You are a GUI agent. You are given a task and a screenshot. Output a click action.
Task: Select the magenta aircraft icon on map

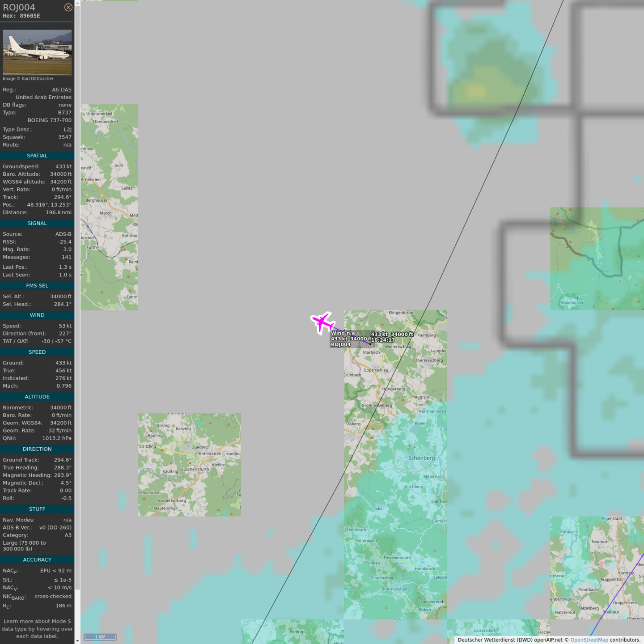[x=322, y=322]
